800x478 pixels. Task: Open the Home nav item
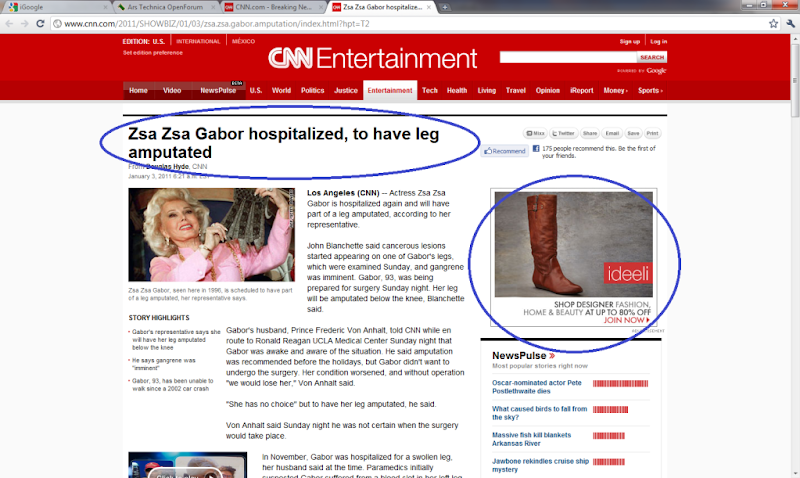point(138,90)
